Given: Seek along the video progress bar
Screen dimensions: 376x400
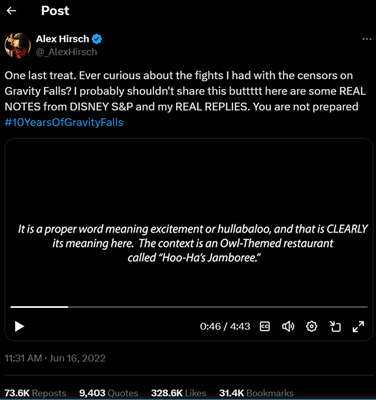Looking at the screenshot, I should 189,307.
